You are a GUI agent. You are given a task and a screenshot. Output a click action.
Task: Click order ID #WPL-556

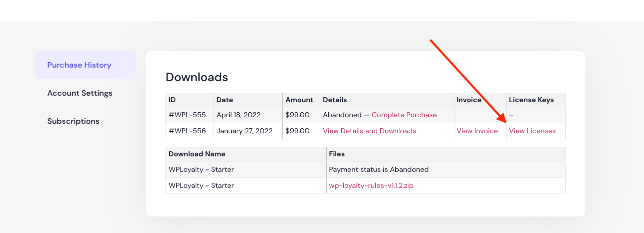(x=187, y=131)
